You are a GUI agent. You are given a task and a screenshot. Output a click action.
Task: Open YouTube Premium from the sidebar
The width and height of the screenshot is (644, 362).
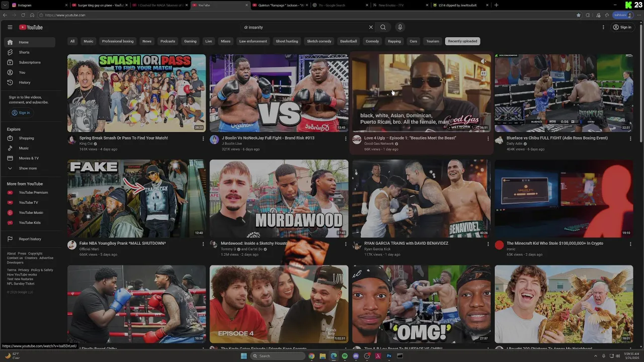pyautogui.click(x=30, y=193)
